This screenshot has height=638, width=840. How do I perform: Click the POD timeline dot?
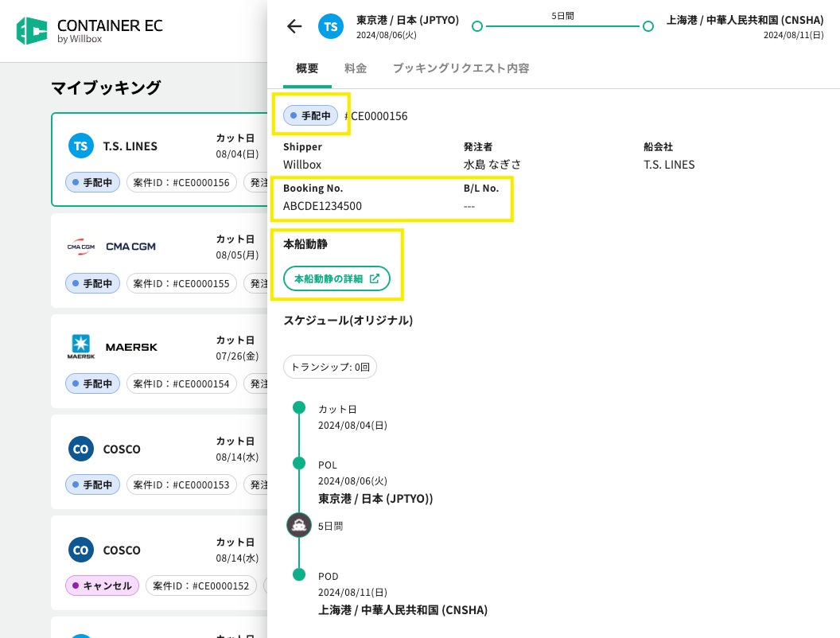click(x=299, y=575)
